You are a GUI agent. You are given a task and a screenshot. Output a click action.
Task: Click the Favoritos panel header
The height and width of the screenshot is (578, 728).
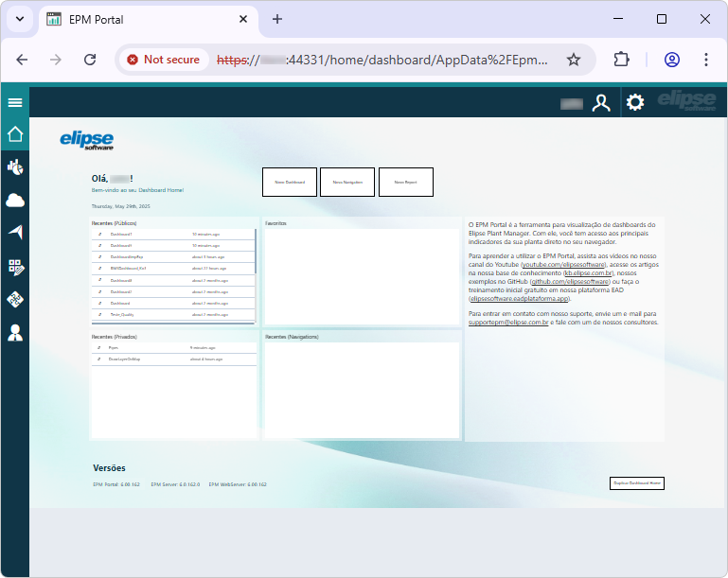point(275,223)
